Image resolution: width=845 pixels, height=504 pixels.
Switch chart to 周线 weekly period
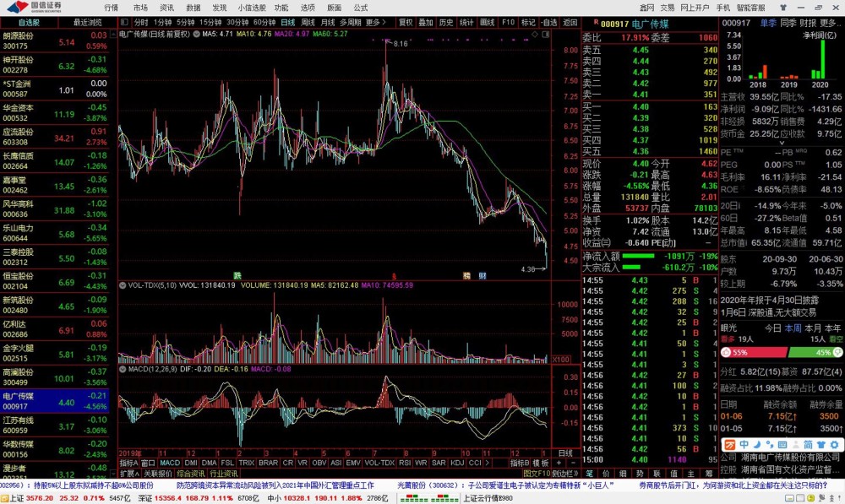coord(308,22)
